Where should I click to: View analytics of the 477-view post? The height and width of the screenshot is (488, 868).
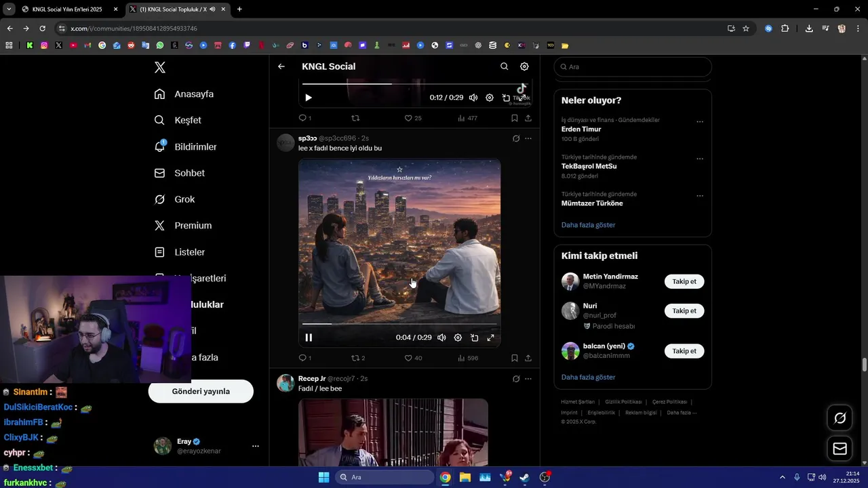click(x=468, y=118)
